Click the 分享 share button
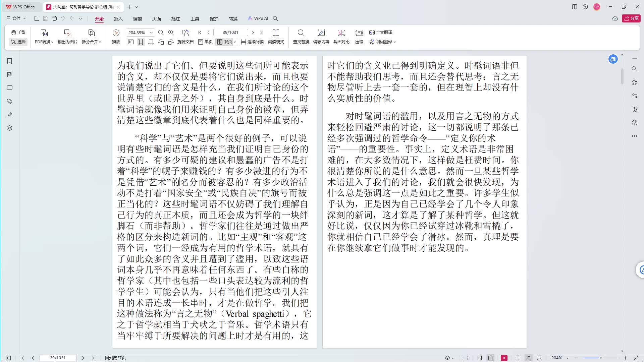This screenshot has width=644, height=362. pyautogui.click(x=631, y=18)
